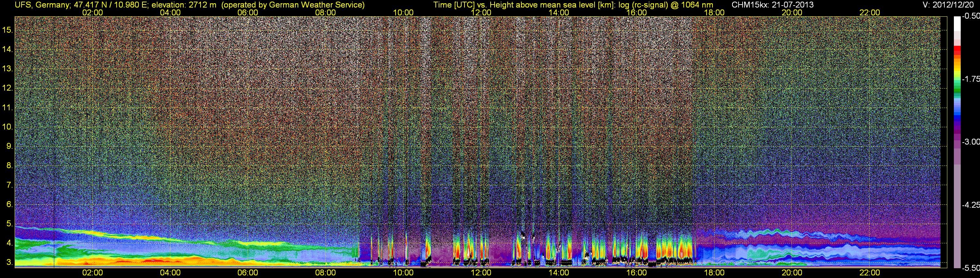980x278 pixels.
Task: Click the red band in the colorbar
Action: tap(957, 51)
